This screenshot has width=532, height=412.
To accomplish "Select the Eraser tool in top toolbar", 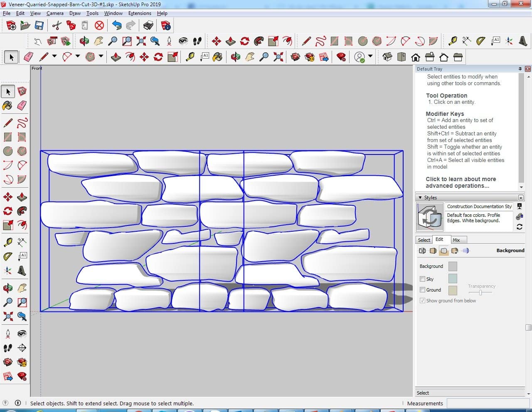I will pos(28,57).
